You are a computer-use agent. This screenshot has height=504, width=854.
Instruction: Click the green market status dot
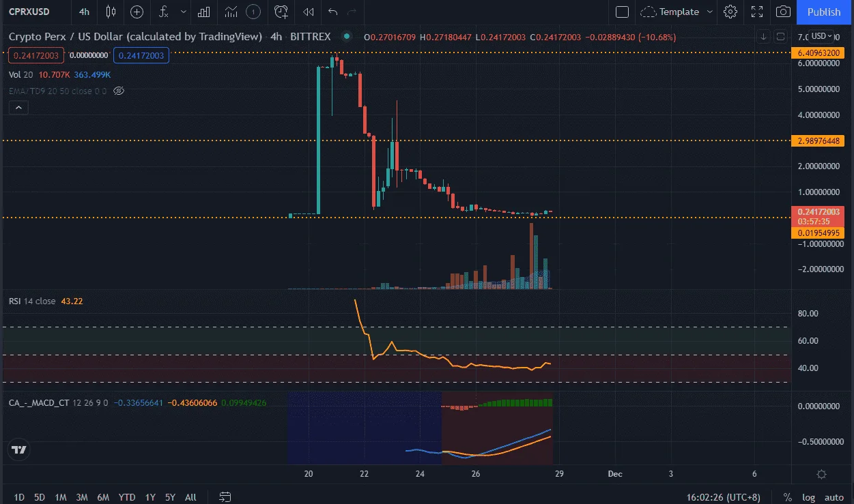(x=347, y=37)
